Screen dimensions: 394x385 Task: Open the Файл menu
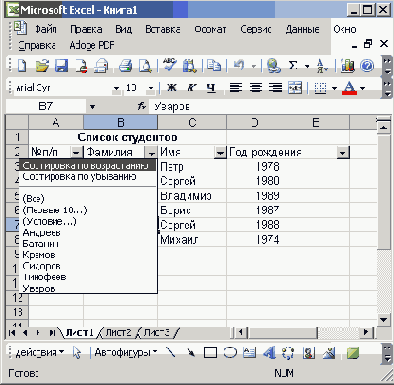click(x=46, y=29)
